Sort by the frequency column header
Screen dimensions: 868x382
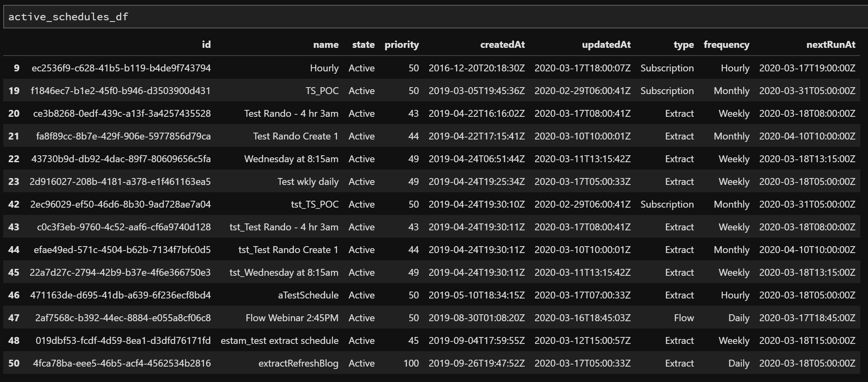pos(726,45)
